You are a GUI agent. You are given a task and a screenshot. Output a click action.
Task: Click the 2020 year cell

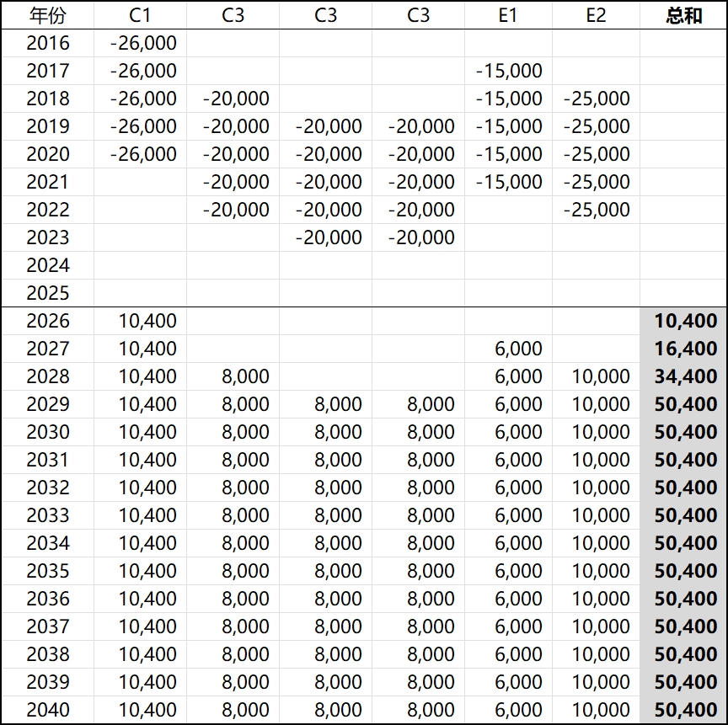point(47,154)
